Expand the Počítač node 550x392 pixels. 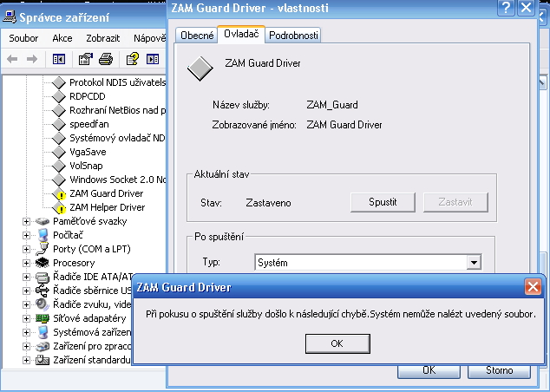coord(26,235)
